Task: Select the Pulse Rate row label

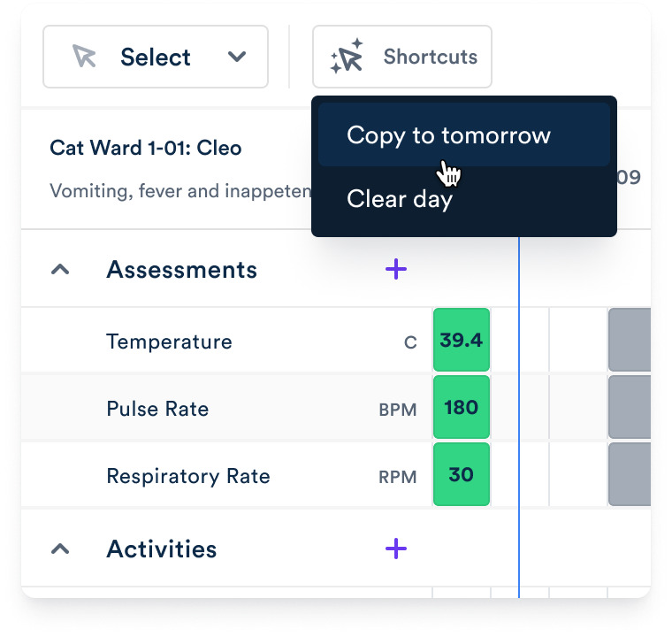Action: 157,409
